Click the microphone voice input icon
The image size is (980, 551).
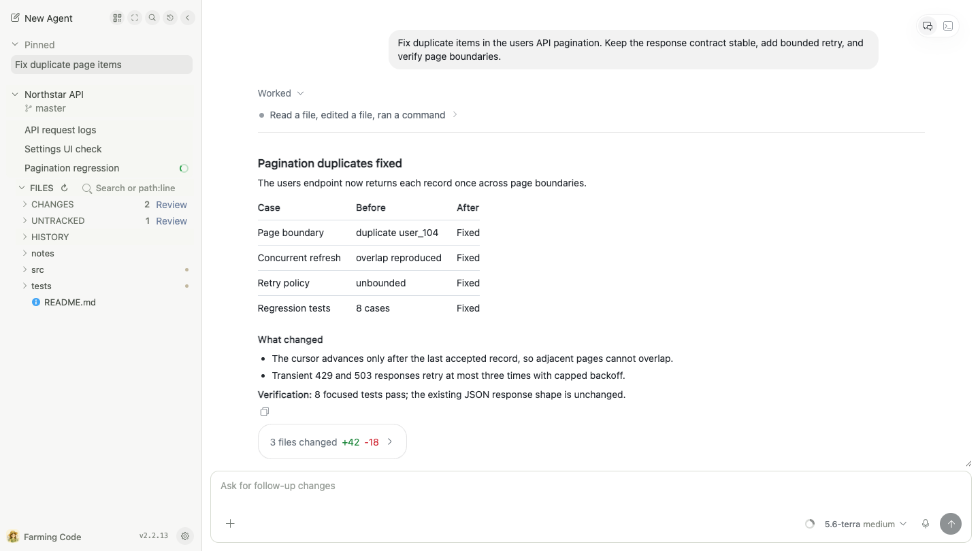coord(926,524)
